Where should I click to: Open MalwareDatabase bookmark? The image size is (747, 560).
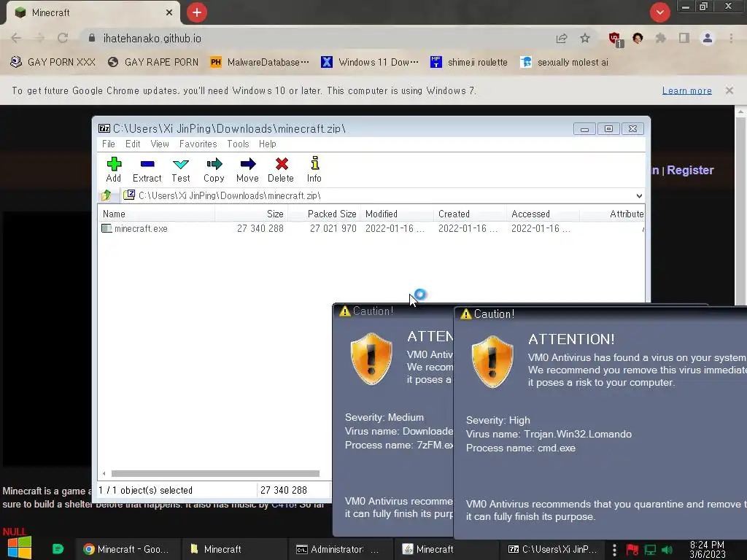point(260,63)
